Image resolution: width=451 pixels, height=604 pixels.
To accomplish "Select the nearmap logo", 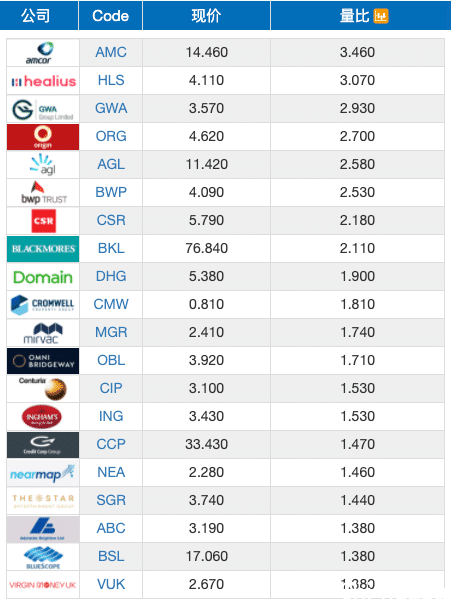I will 43,473.
